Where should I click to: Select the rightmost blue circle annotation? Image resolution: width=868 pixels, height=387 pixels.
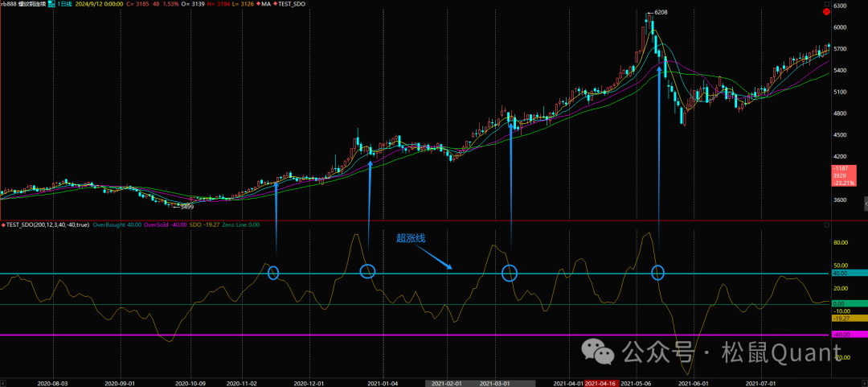coord(658,273)
